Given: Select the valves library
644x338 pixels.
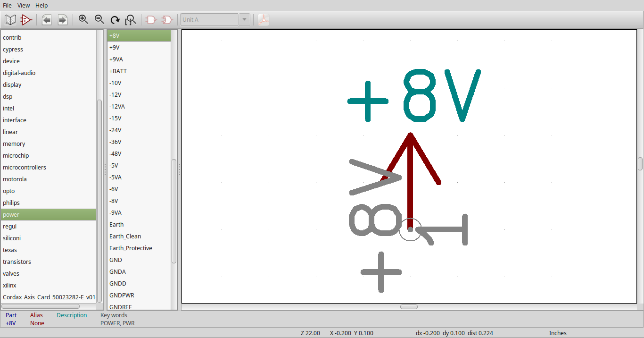Looking at the screenshot, I should point(49,273).
